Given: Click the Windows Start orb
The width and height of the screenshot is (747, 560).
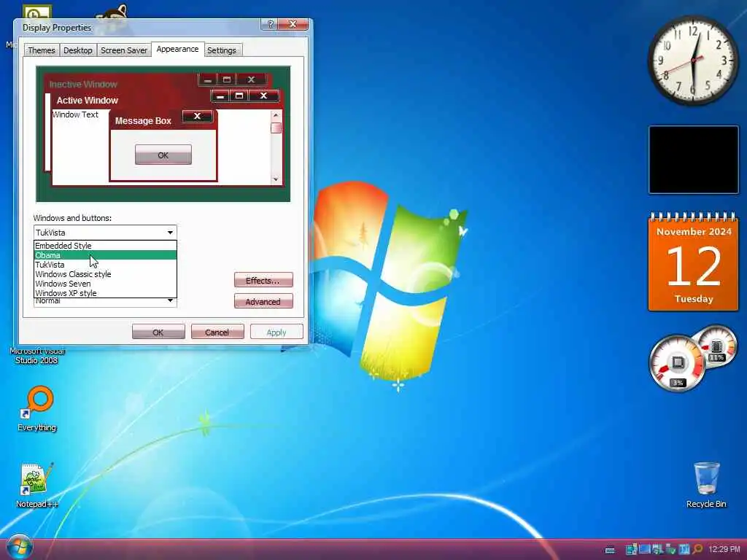Looking at the screenshot, I should point(19,548).
